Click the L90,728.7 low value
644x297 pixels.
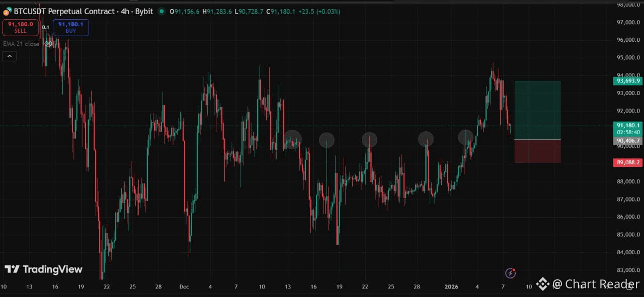tap(249, 11)
